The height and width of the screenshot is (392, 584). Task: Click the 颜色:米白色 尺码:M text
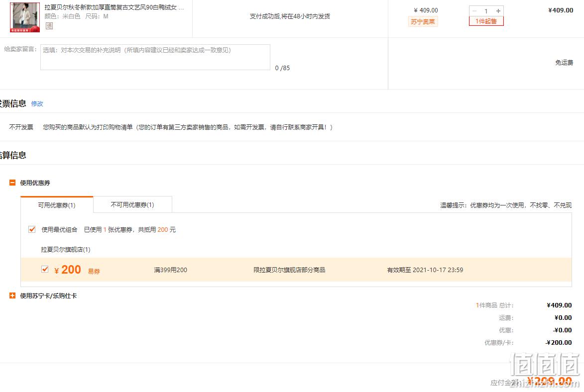(x=76, y=16)
